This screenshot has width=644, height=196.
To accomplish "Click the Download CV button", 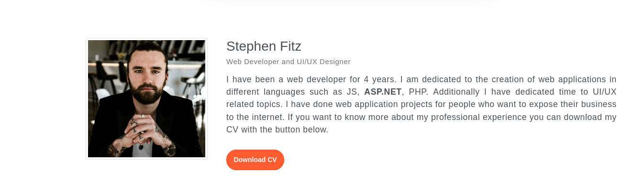I will click(255, 160).
